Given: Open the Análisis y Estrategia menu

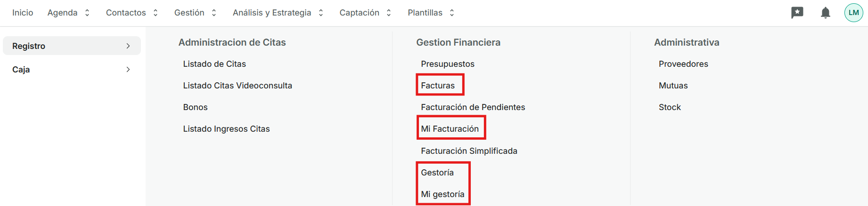Looking at the screenshot, I should (278, 13).
